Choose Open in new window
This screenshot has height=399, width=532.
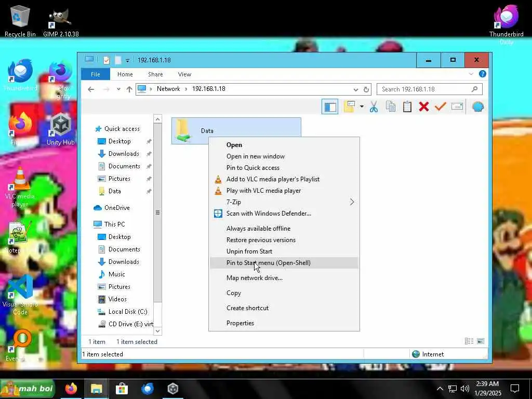click(284, 156)
